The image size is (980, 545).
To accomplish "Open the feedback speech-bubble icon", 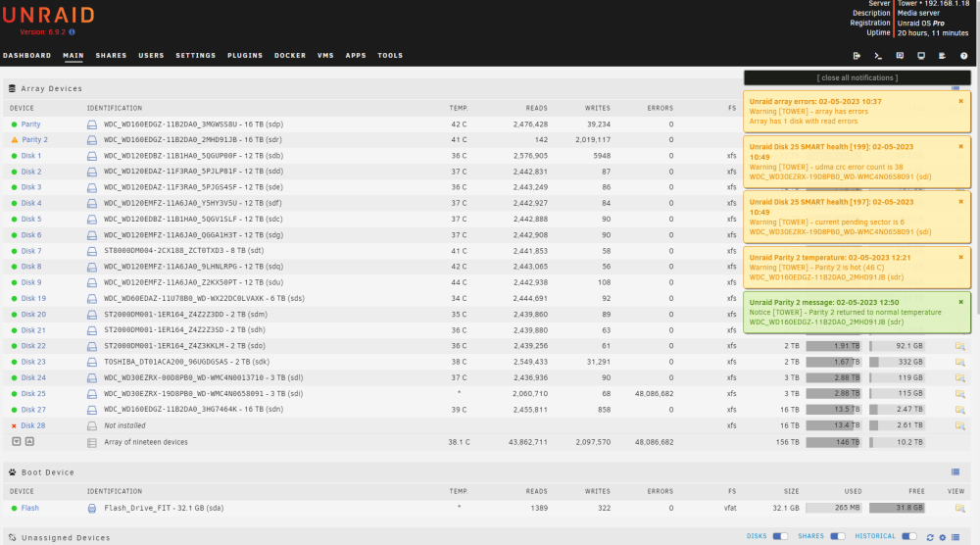I will 900,56.
